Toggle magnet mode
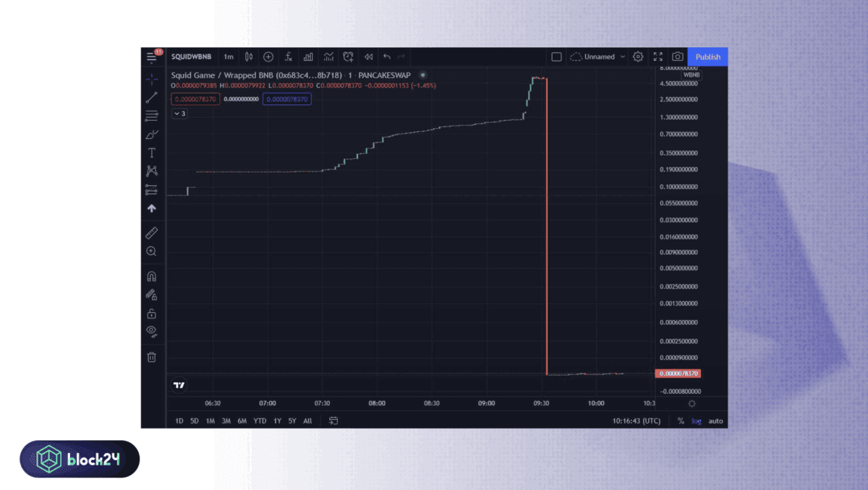The height and width of the screenshot is (490, 868). pyautogui.click(x=151, y=276)
